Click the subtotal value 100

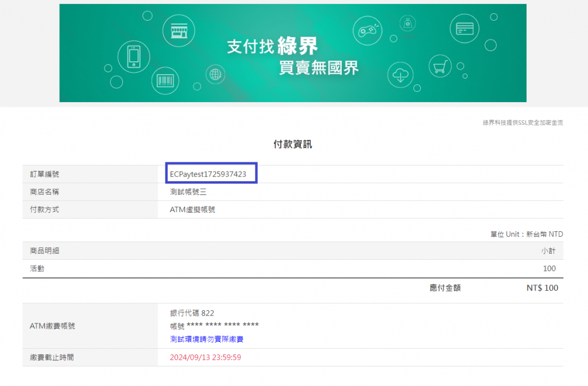[x=550, y=268]
